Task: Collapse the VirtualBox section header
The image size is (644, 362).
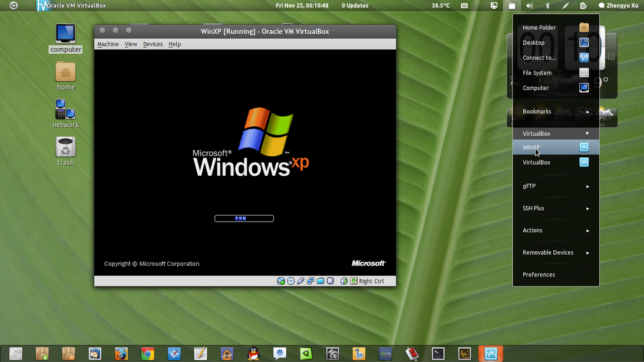Action: (556, 134)
